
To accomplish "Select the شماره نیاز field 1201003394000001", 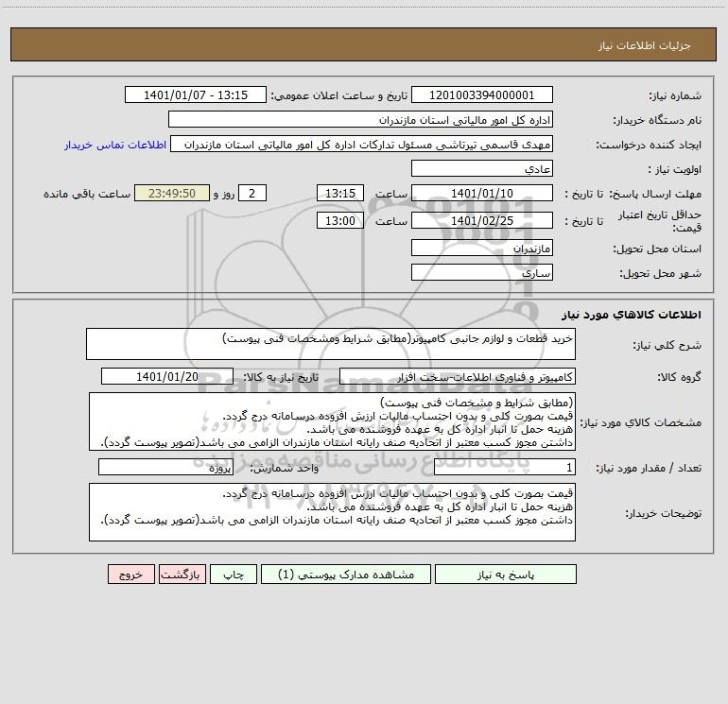I will click(482, 95).
